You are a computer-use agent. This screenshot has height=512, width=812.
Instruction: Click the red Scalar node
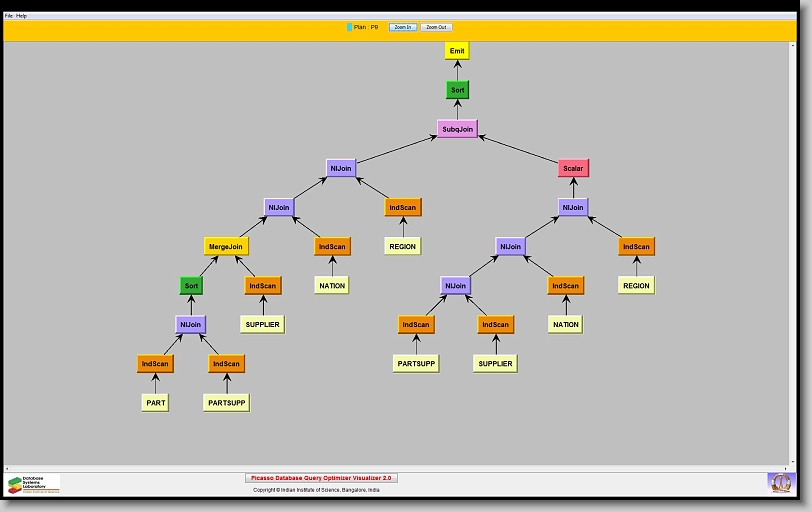(573, 168)
